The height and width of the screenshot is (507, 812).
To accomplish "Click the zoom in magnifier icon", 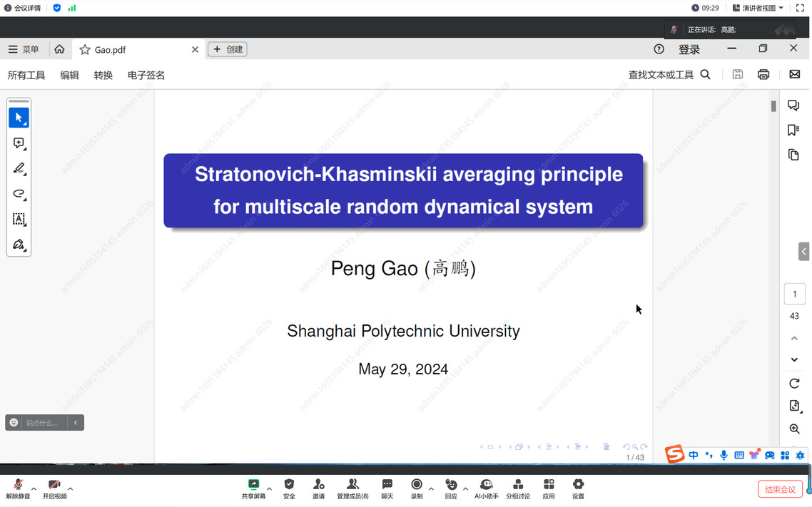I will 794,429.
